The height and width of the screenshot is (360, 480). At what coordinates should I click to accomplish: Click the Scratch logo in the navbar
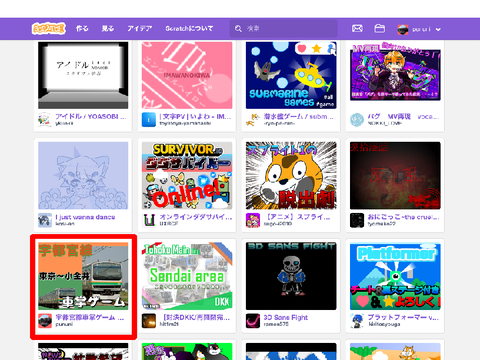pyautogui.click(x=49, y=29)
